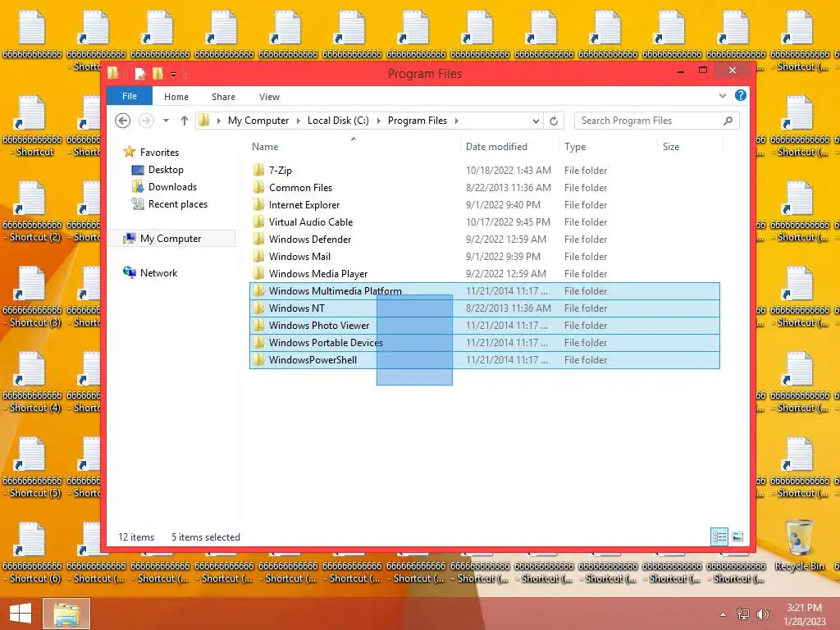840x630 pixels.
Task: Click the 9/1/2022 9:40 PM date cell
Action: click(503, 204)
